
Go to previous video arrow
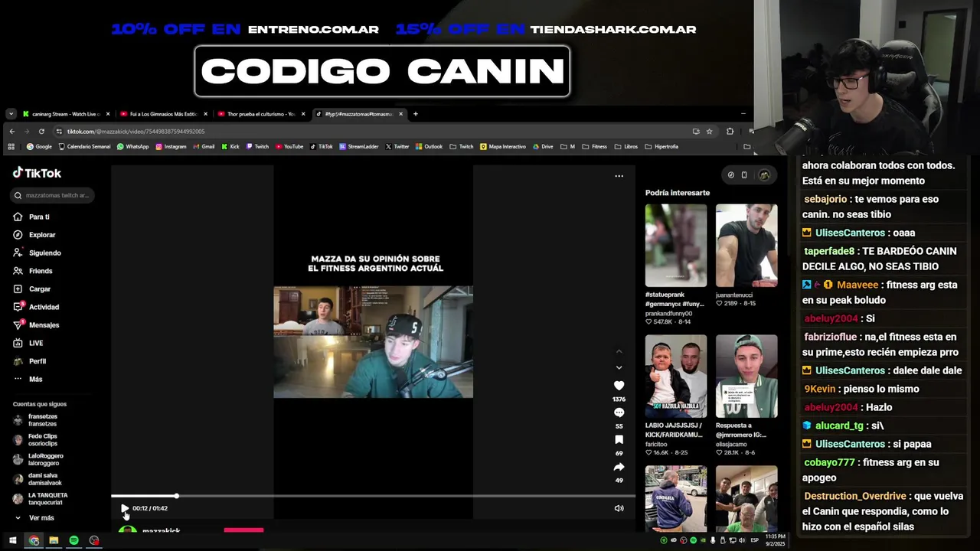tap(619, 351)
